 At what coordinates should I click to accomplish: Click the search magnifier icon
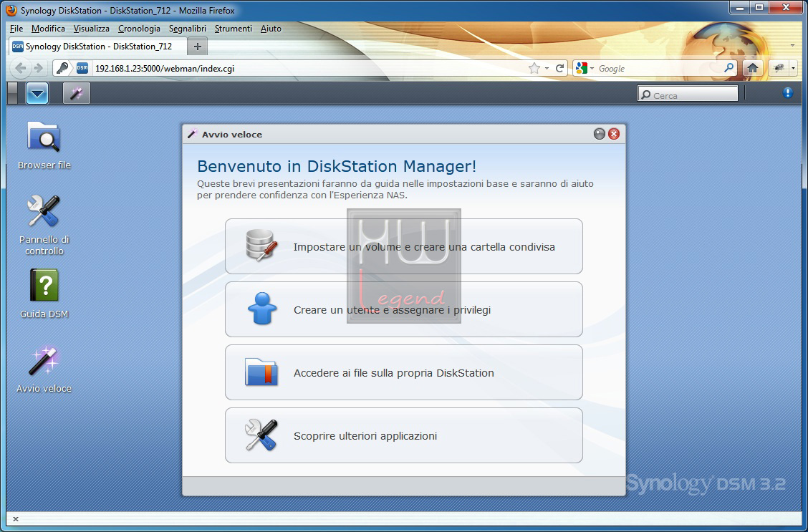[729, 68]
